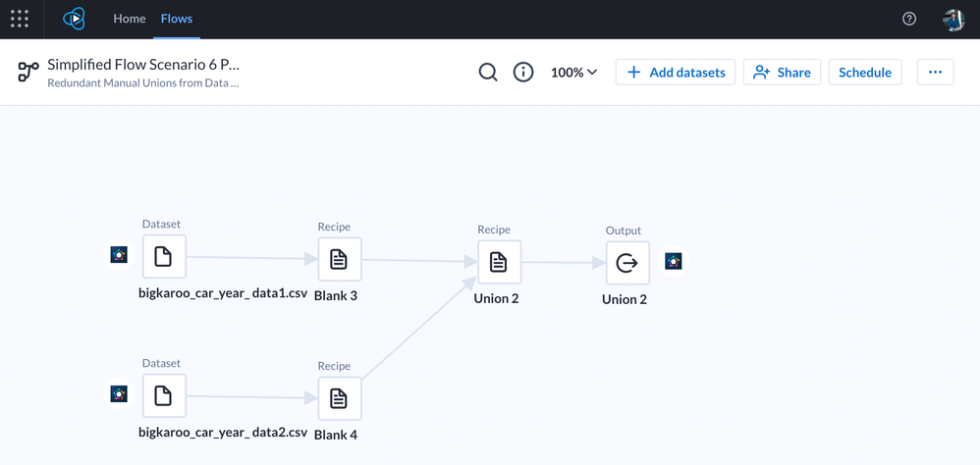Click the Share button
Image resolution: width=980 pixels, height=465 pixels.
pos(782,73)
